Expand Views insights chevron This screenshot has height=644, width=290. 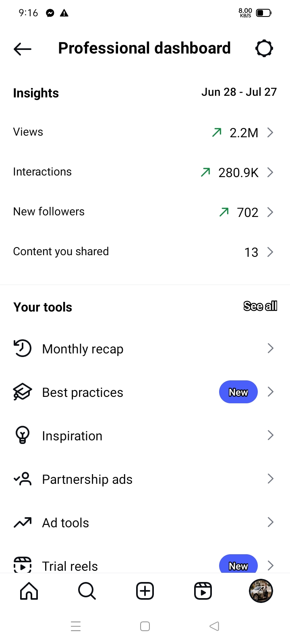270,132
